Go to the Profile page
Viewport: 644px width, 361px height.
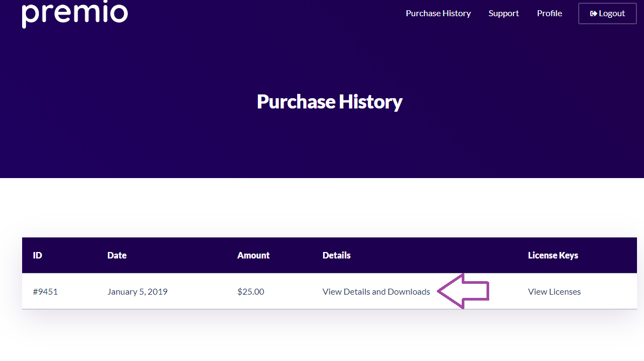click(x=550, y=13)
